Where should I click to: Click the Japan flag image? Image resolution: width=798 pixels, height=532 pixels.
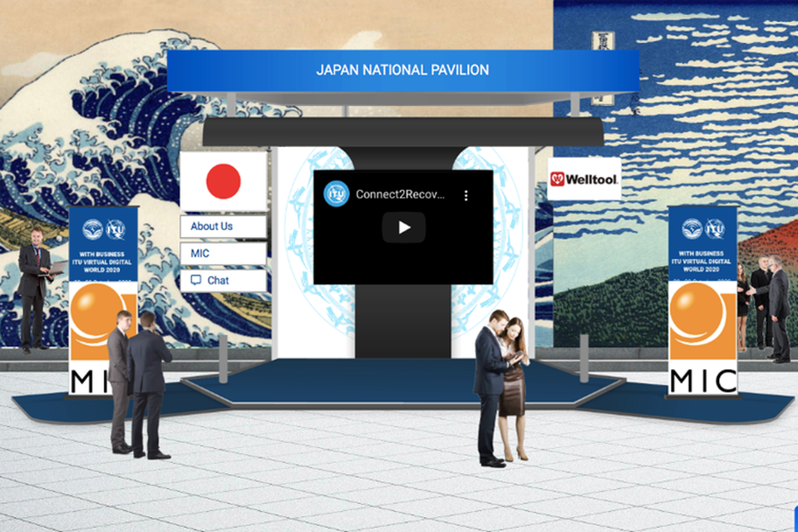tap(224, 181)
